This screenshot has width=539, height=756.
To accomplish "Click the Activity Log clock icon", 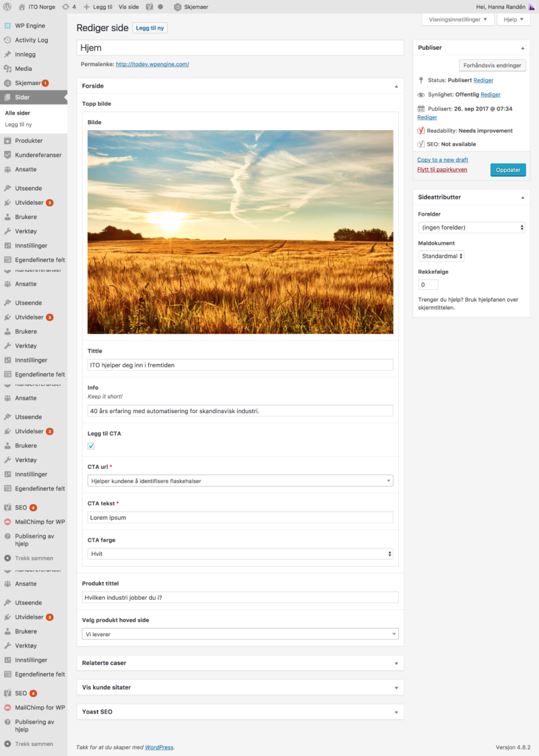I will click(7, 40).
